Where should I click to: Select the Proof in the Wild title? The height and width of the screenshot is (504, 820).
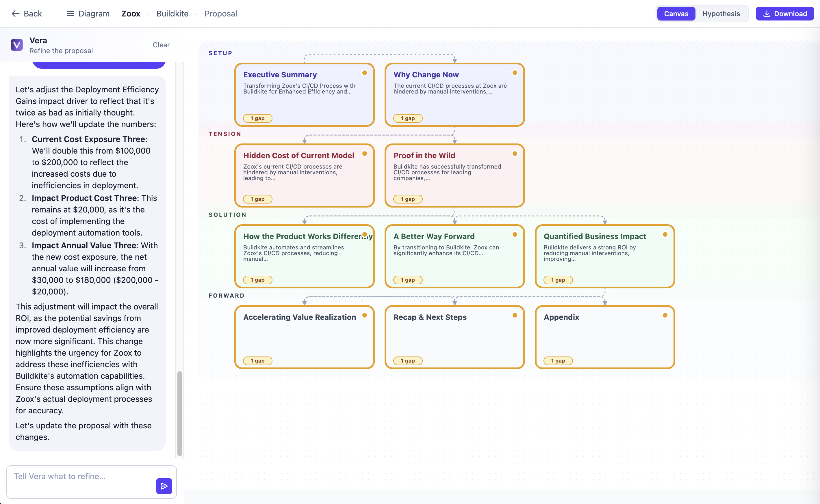(424, 155)
